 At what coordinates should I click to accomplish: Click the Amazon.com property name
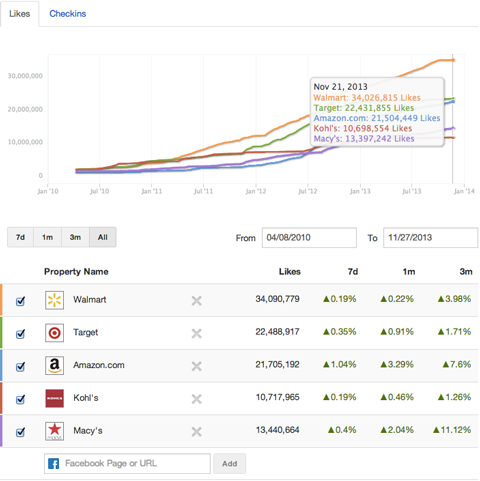click(99, 365)
